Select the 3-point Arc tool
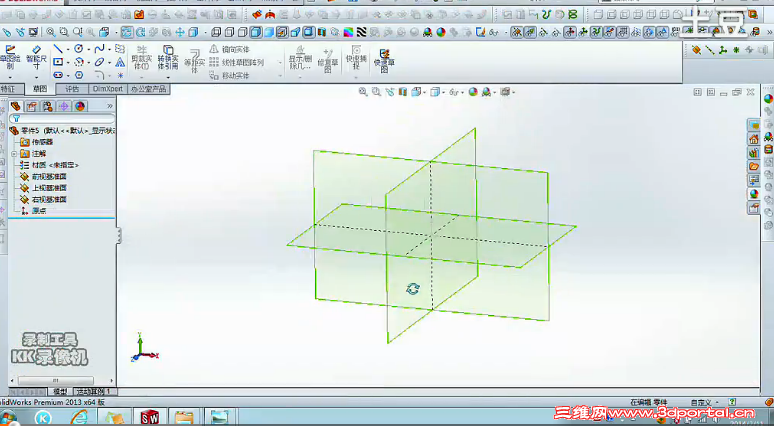This screenshot has width=774, height=426. coord(79,62)
